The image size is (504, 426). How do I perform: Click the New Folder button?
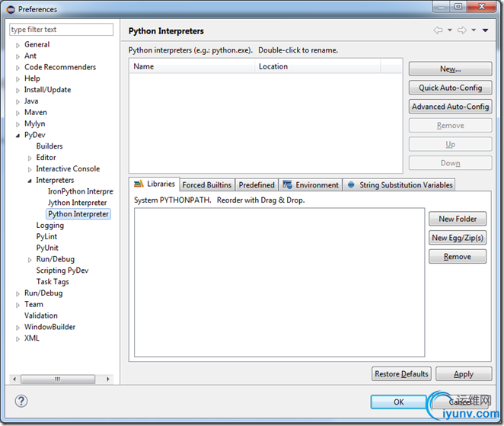(x=458, y=219)
